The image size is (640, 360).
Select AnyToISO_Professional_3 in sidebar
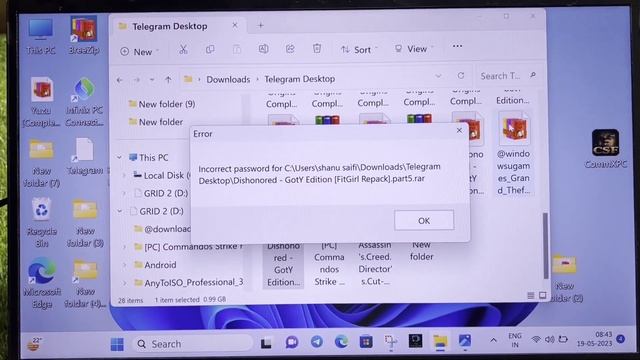(189, 282)
